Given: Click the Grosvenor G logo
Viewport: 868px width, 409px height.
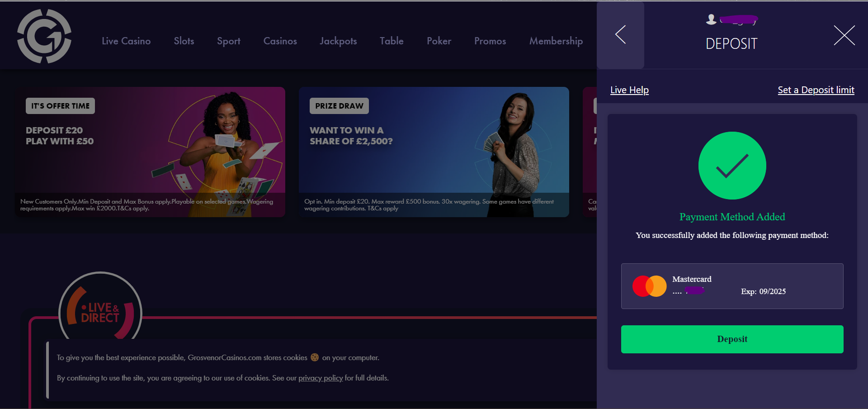Looking at the screenshot, I should pyautogui.click(x=44, y=36).
